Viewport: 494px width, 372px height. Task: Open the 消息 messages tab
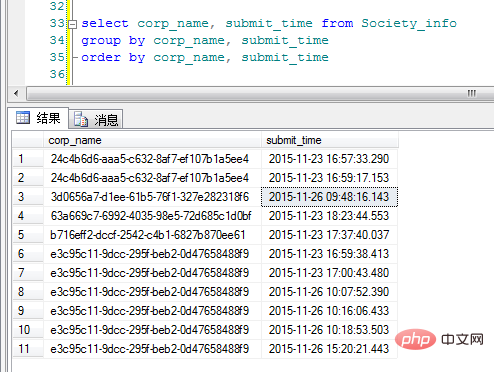click(96, 119)
